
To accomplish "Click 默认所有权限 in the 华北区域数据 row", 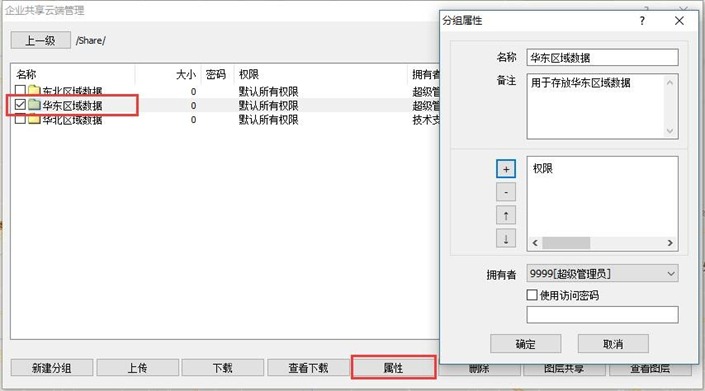I will [x=268, y=120].
